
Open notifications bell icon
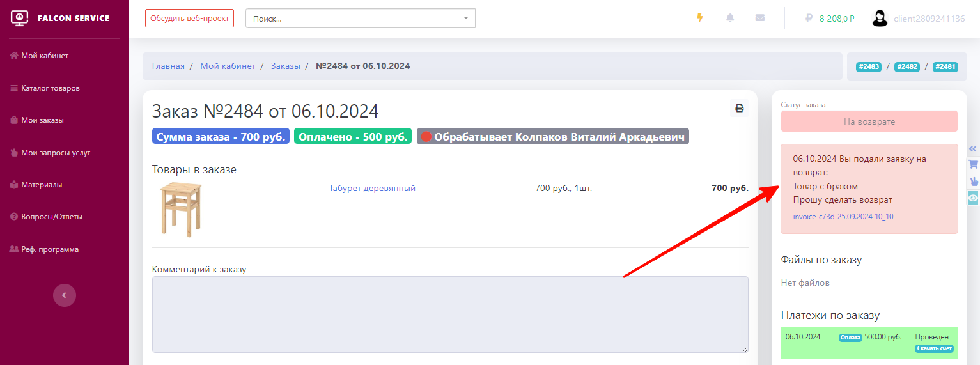coord(730,18)
